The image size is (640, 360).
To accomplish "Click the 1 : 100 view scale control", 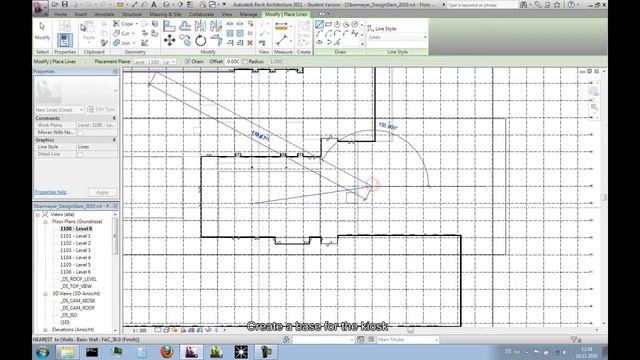I will [x=140, y=330].
